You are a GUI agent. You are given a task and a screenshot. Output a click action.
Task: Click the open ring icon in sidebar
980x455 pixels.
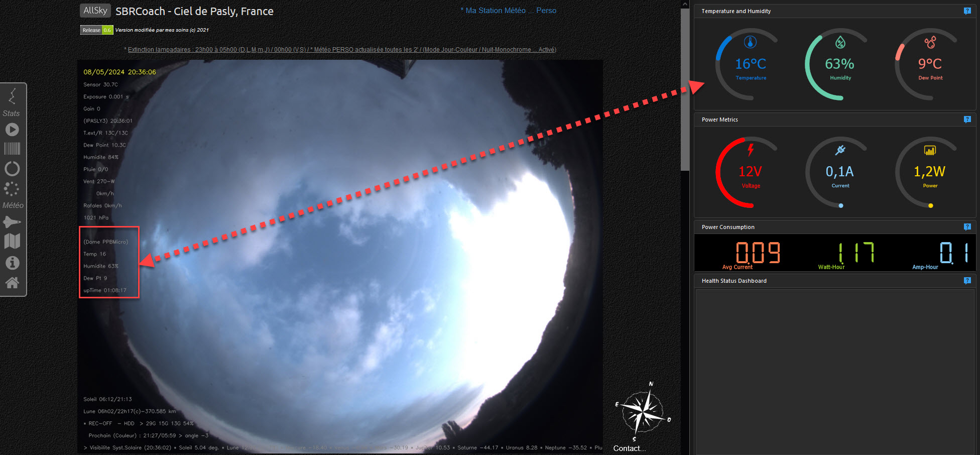pos(12,169)
